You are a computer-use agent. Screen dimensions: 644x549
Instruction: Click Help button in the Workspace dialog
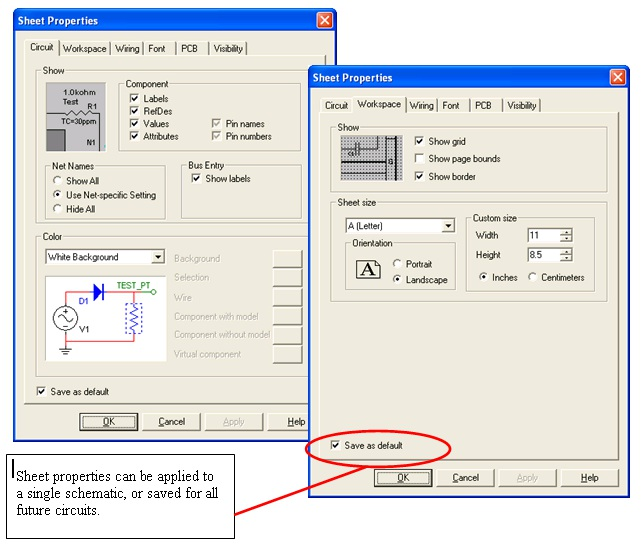[x=589, y=478]
